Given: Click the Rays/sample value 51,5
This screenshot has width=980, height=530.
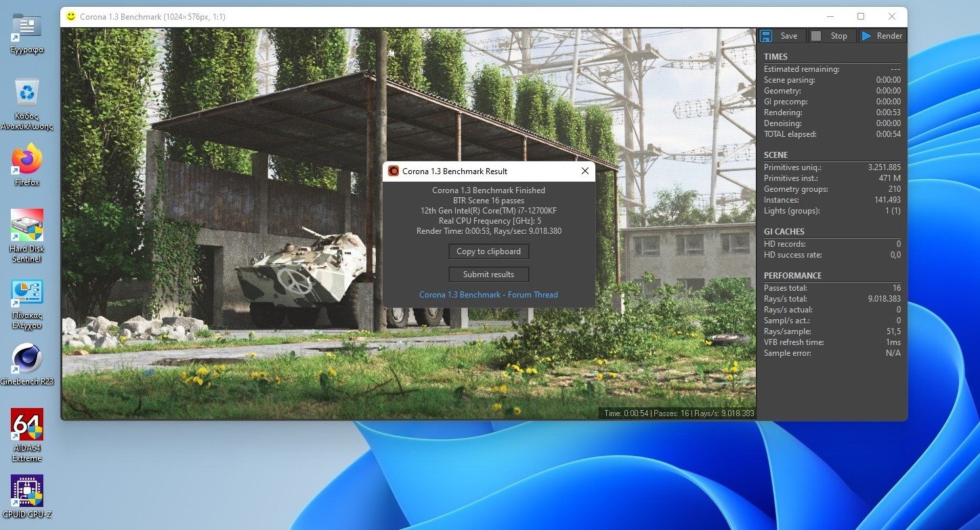Looking at the screenshot, I should pos(894,331).
